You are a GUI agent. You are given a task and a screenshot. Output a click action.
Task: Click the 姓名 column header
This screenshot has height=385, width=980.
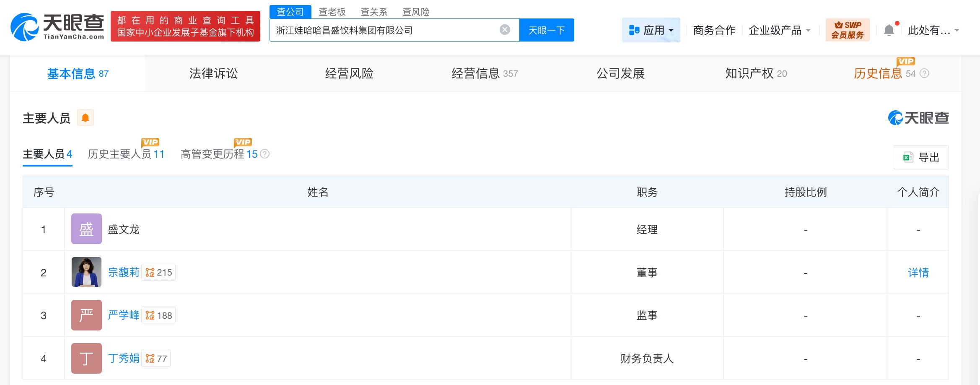(318, 192)
